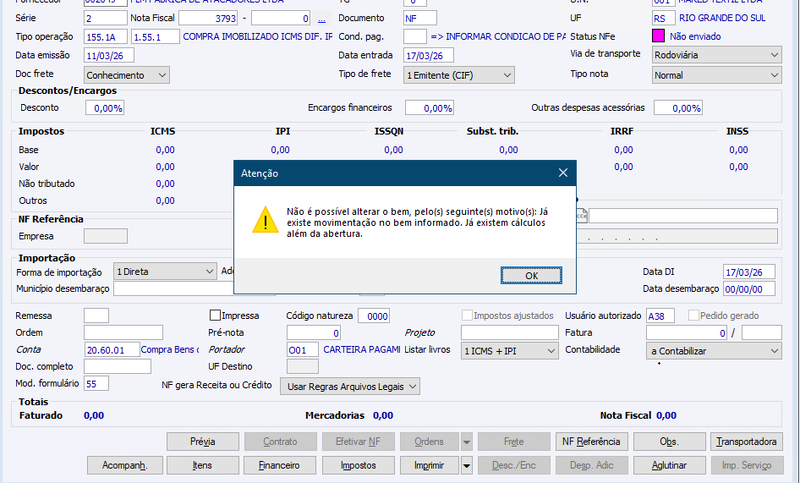
Task: Click the Aglutinar button
Action: pos(669,465)
